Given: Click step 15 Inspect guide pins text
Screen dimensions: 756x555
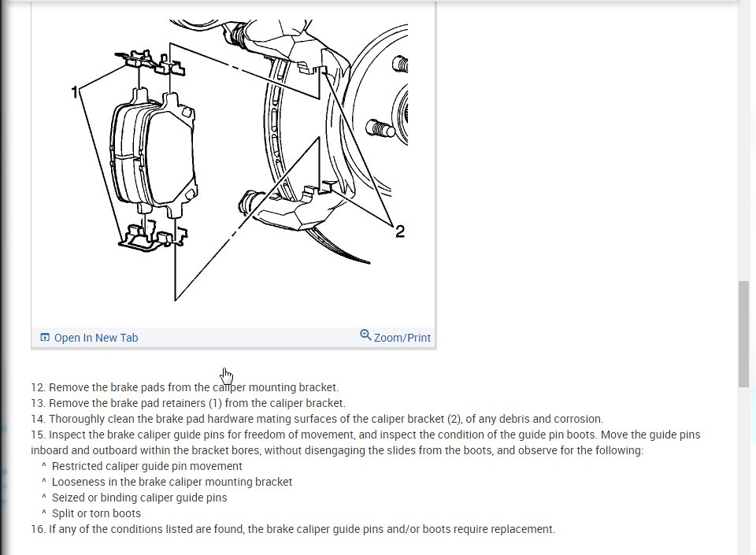Looking at the screenshot, I should tap(365, 442).
